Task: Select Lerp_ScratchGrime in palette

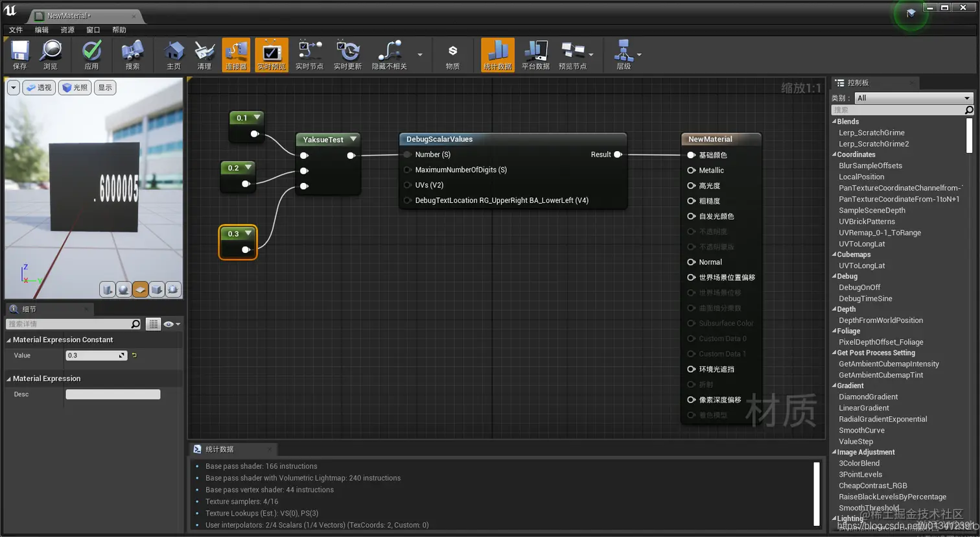Action: [871, 132]
